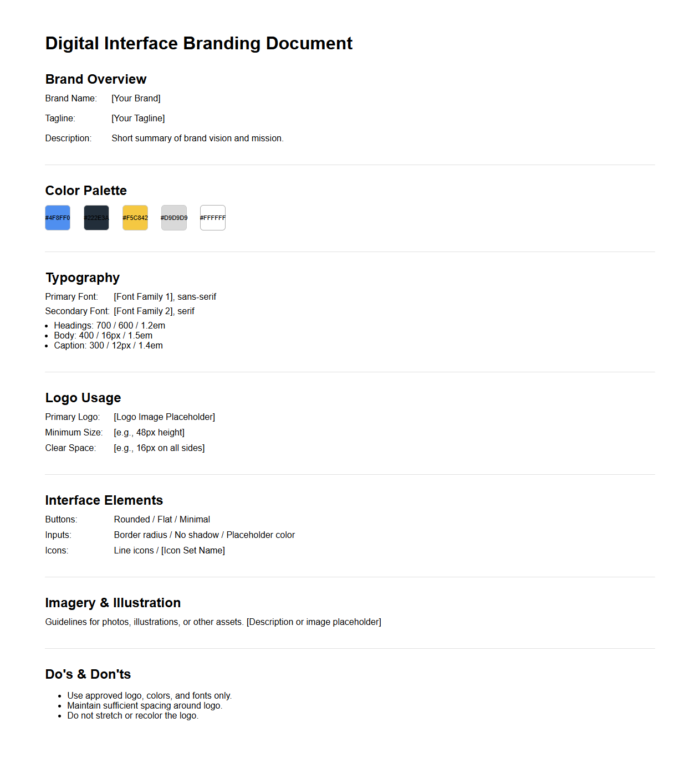Select the [Font Family 1] primary font placeholder

point(145,296)
